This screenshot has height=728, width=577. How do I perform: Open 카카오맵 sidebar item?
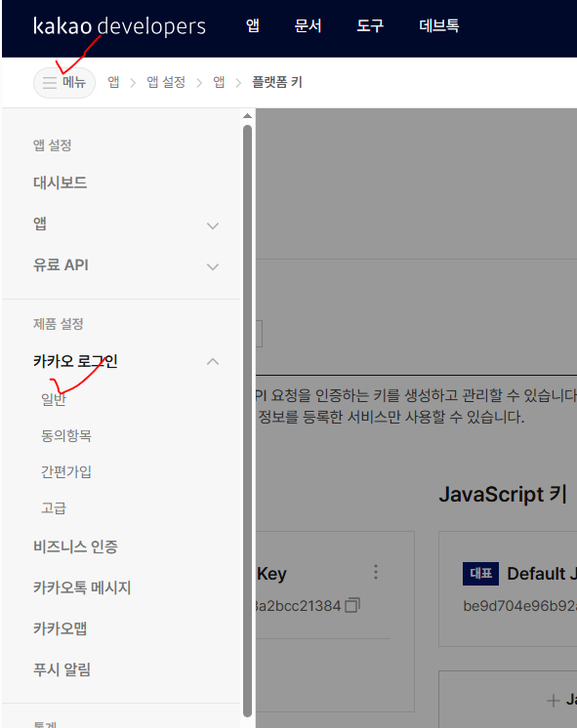[x=60, y=628]
